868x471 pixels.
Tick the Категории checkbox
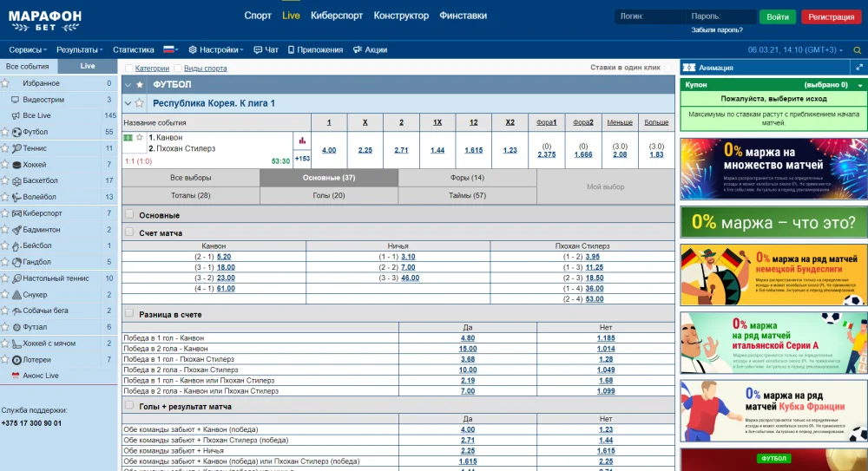(129, 69)
